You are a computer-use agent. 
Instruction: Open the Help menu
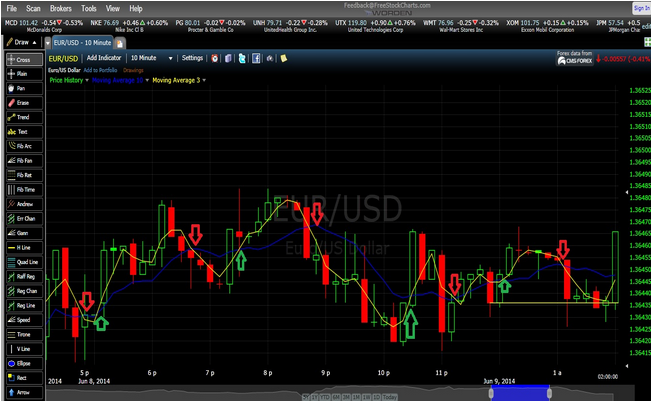point(136,8)
